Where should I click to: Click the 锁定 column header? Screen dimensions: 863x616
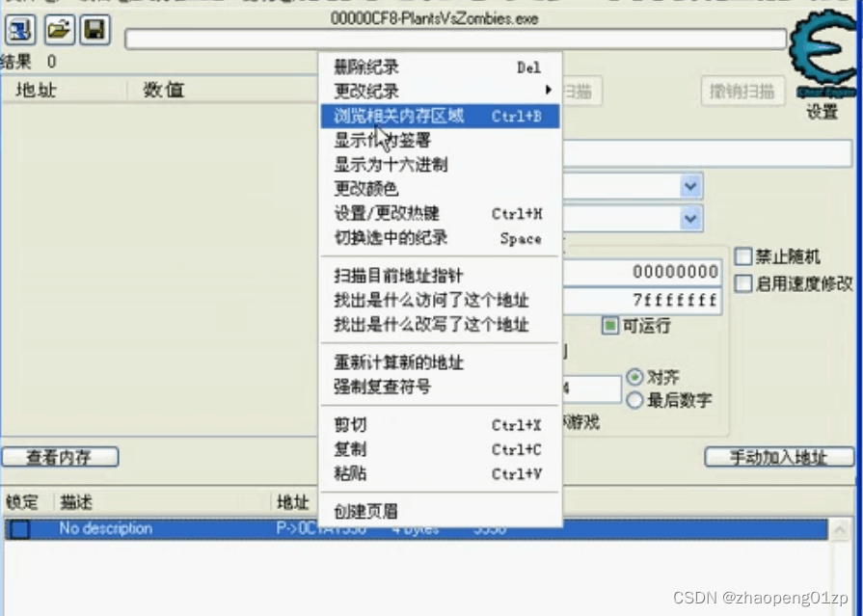point(26,502)
